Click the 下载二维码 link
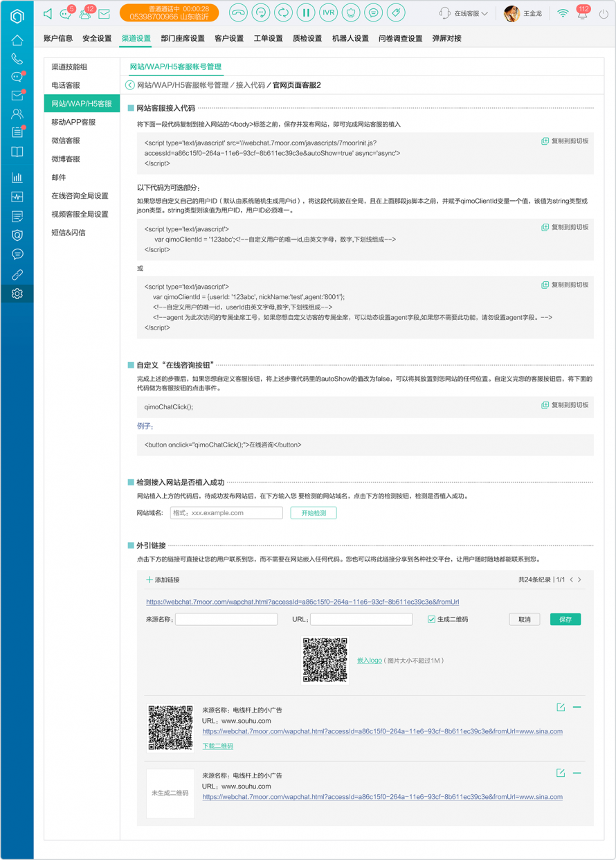 pyautogui.click(x=217, y=746)
